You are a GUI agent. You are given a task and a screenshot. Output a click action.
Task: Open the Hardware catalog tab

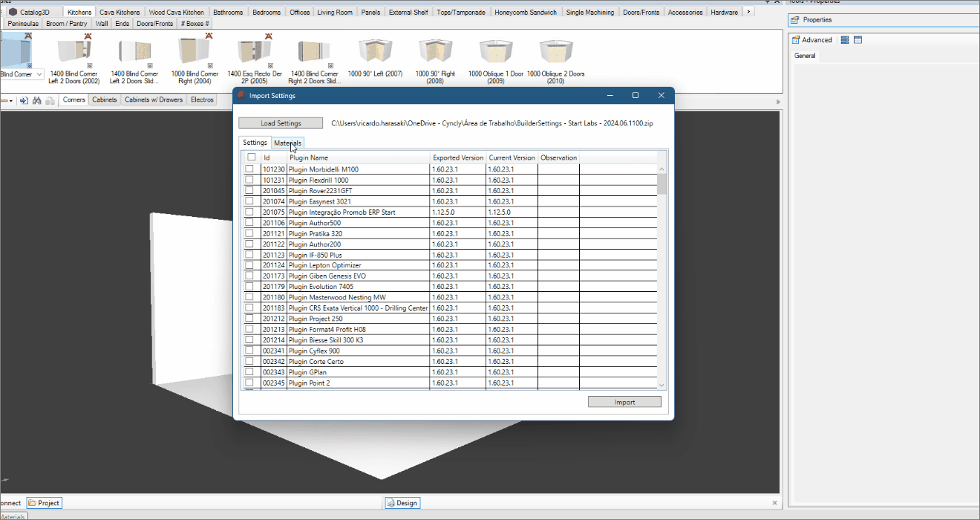[724, 13]
